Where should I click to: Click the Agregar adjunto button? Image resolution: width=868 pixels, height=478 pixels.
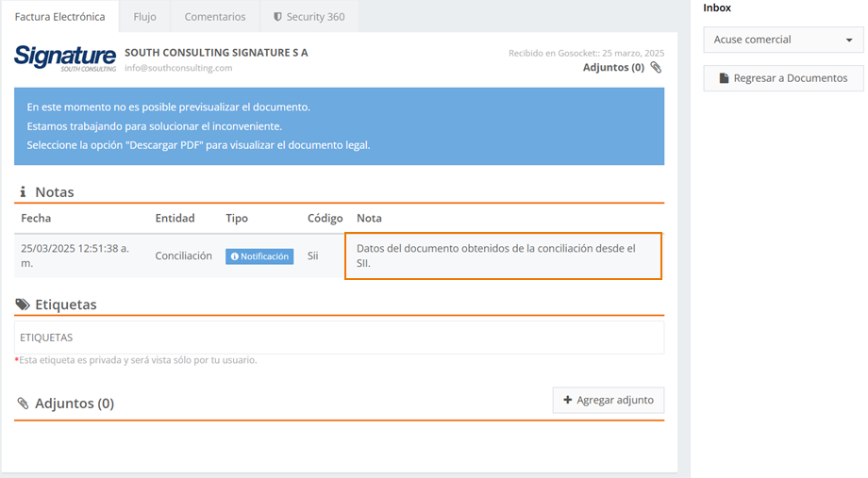(609, 400)
